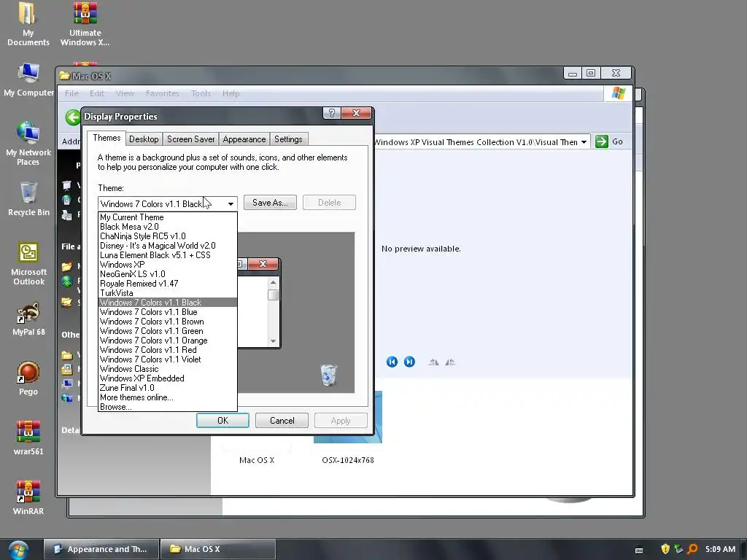Click the green Back arrow in Mac OS X window
This screenshot has height=560, width=747.
(x=73, y=117)
